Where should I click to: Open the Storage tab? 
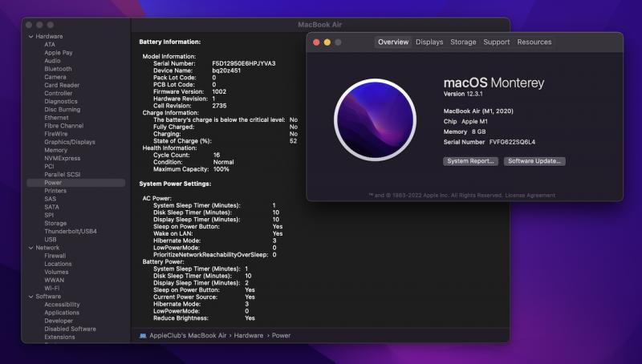click(x=463, y=42)
